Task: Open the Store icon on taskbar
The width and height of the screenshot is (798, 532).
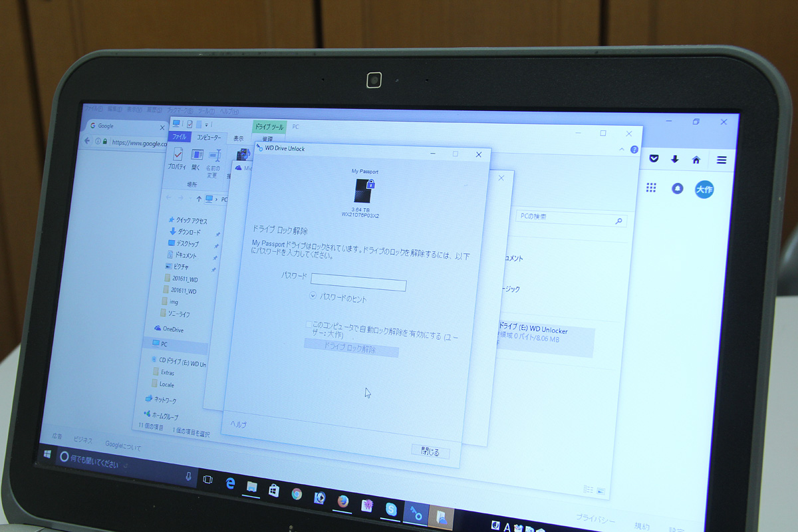Action: click(x=273, y=491)
